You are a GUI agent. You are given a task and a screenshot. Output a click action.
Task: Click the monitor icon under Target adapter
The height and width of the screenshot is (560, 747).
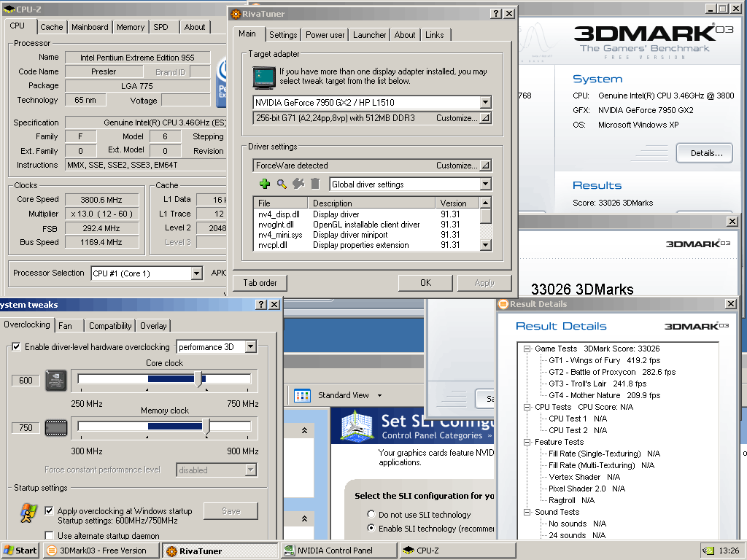point(264,77)
